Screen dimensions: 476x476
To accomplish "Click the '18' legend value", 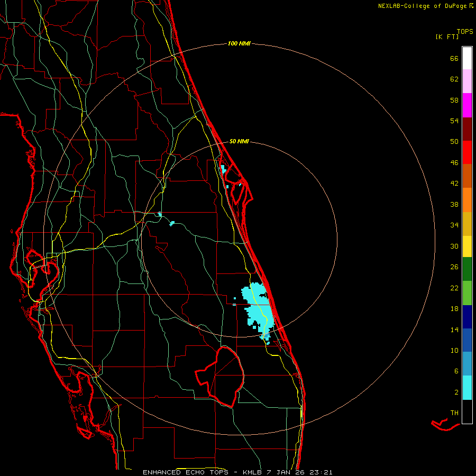I will 454,309.
